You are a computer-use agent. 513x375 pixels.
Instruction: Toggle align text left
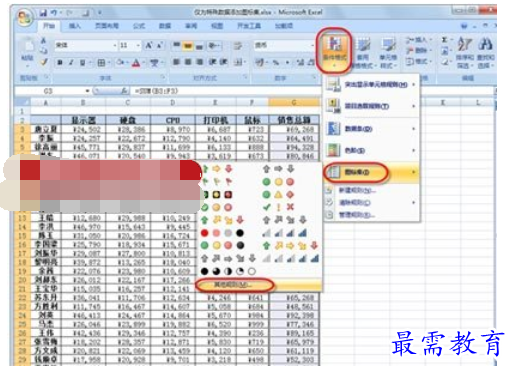[x=177, y=62]
